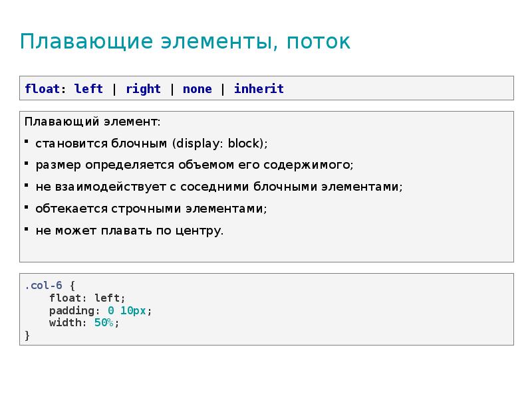Screen dimensions: 532x398
Task: Click the ".col-6 {" selector line
Action: coord(50,286)
